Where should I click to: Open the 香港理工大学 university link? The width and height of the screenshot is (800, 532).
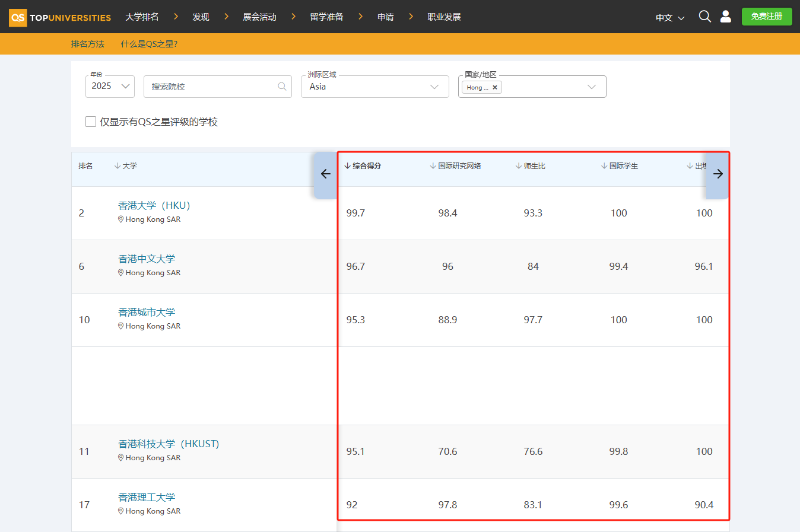pyautogui.click(x=147, y=497)
